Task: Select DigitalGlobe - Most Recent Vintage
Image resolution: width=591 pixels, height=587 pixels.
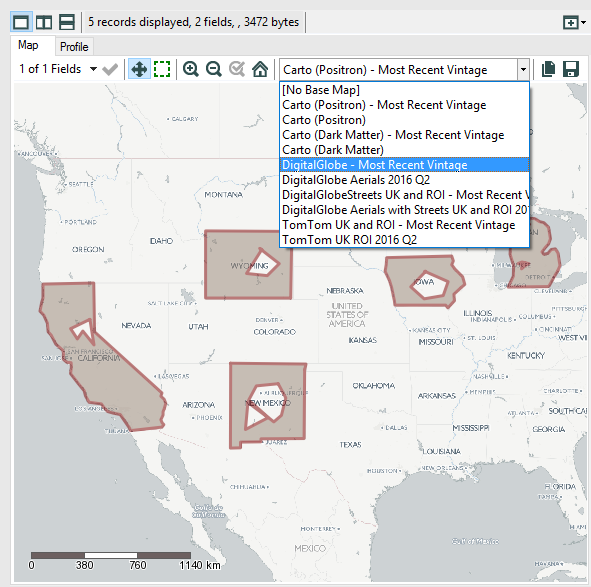Action: [404, 165]
